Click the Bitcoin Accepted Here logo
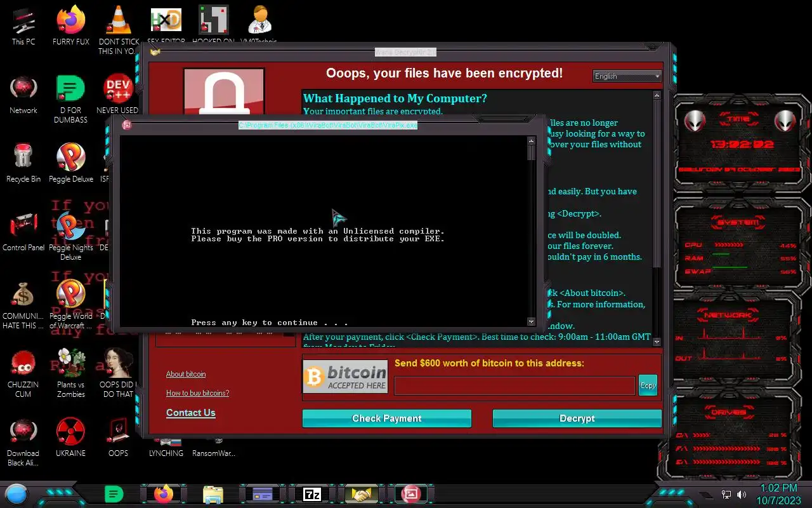 click(x=345, y=377)
